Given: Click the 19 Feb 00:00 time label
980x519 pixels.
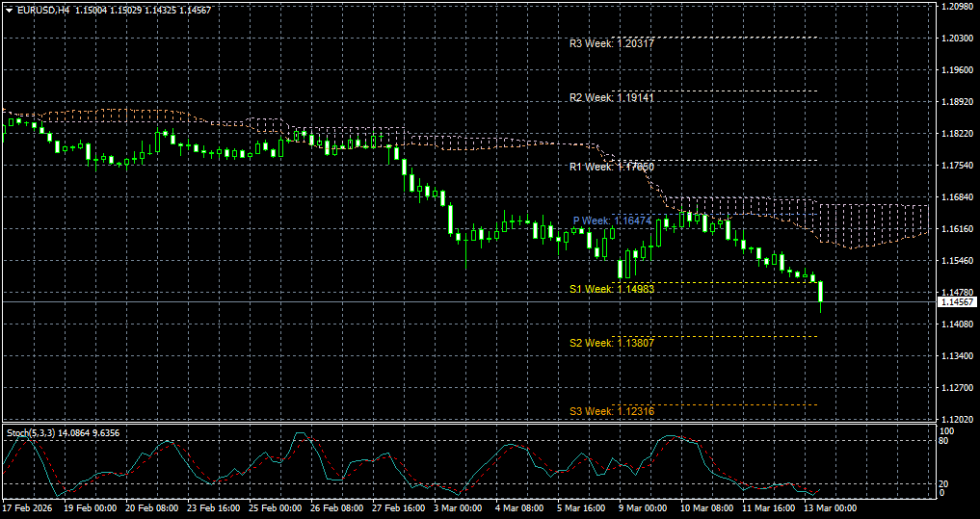Looking at the screenshot, I should pyautogui.click(x=91, y=508).
